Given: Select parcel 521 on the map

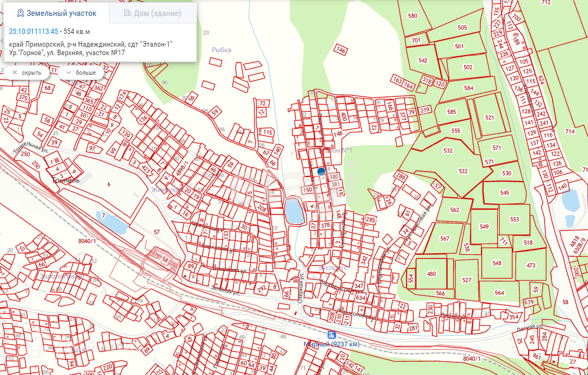Looking at the screenshot, I should click(490, 117).
